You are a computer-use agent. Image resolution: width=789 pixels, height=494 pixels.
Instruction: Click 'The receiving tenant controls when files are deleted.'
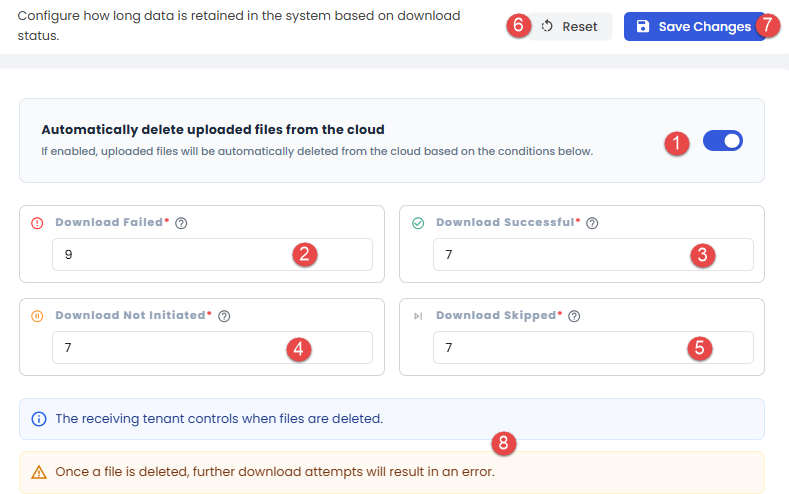[219, 419]
